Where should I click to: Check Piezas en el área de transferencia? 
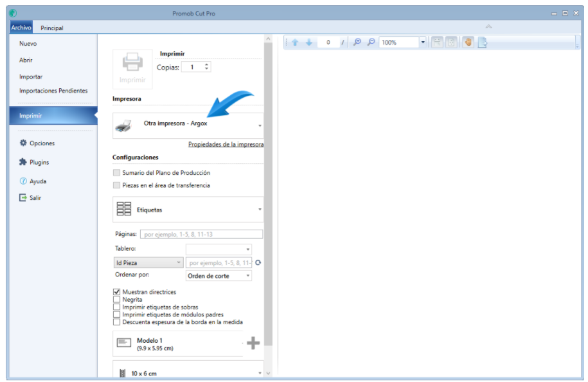coord(116,185)
